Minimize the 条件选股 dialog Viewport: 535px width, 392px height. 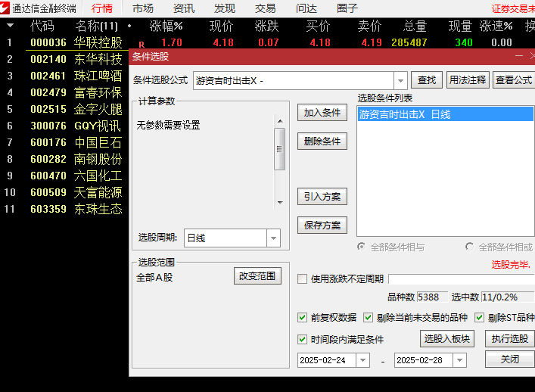click(x=519, y=56)
